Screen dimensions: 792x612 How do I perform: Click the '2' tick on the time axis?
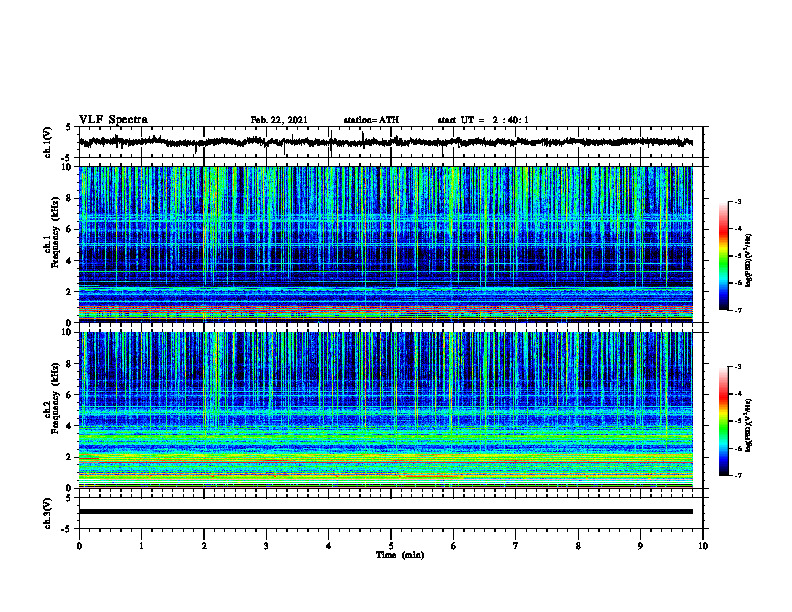(204, 546)
